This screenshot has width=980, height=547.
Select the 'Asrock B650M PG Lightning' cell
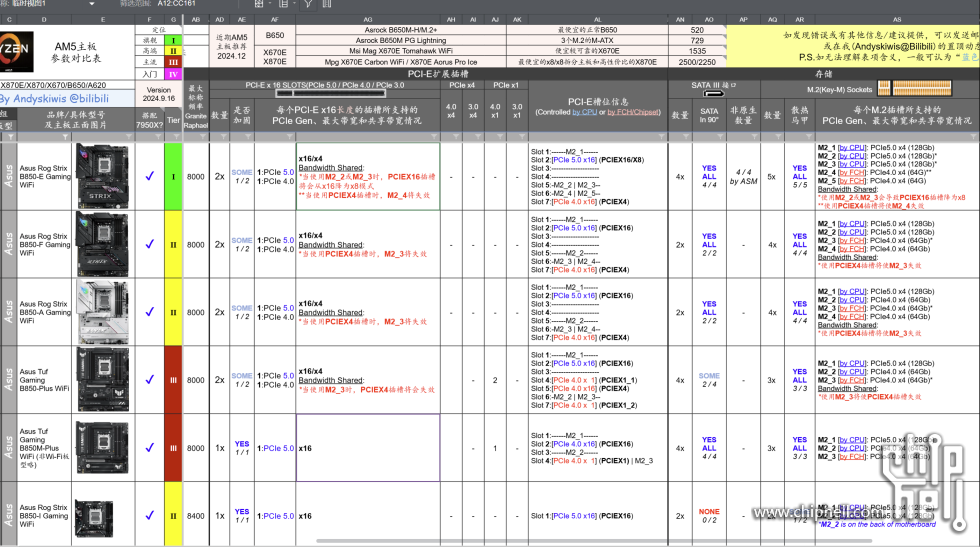[401, 40]
